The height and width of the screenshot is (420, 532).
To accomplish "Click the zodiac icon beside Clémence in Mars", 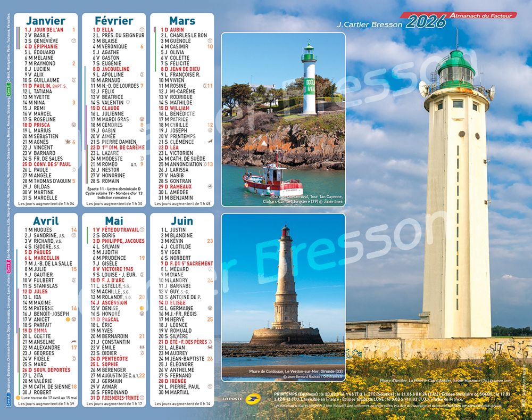I will pyautogui.click(x=210, y=142).
